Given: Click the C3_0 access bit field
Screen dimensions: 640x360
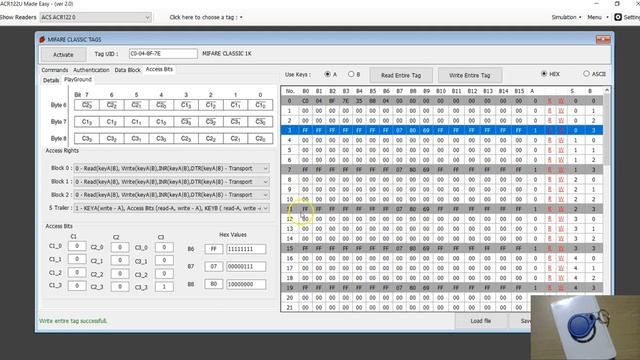Looking at the screenshot, I should [x=164, y=247].
